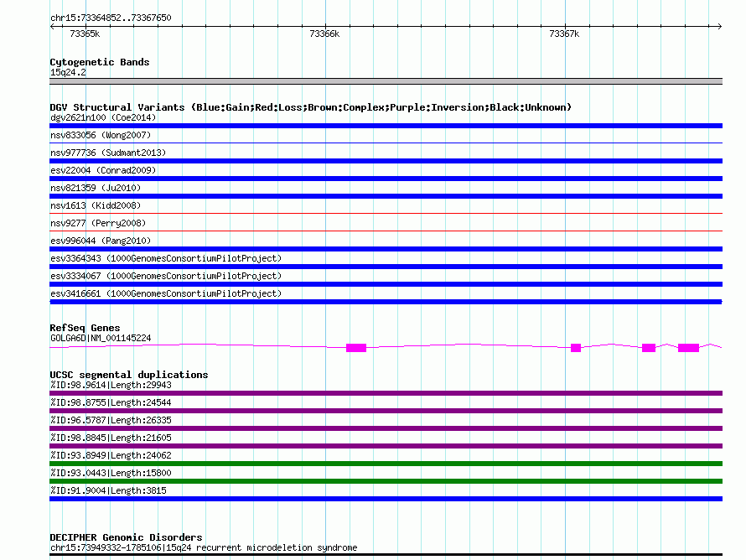This screenshot has height=560, width=746.
Task: Click the blue bar under esv22004
Action: point(386,179)
